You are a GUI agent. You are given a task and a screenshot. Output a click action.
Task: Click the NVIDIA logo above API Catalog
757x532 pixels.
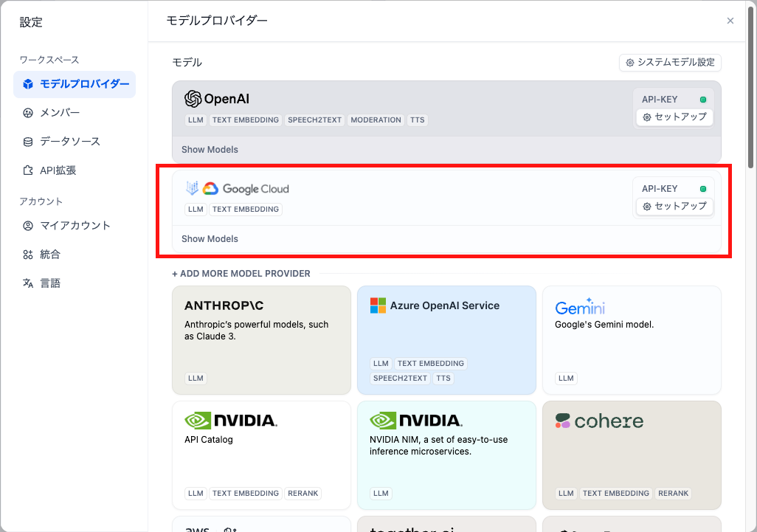[x=231, y=421]
